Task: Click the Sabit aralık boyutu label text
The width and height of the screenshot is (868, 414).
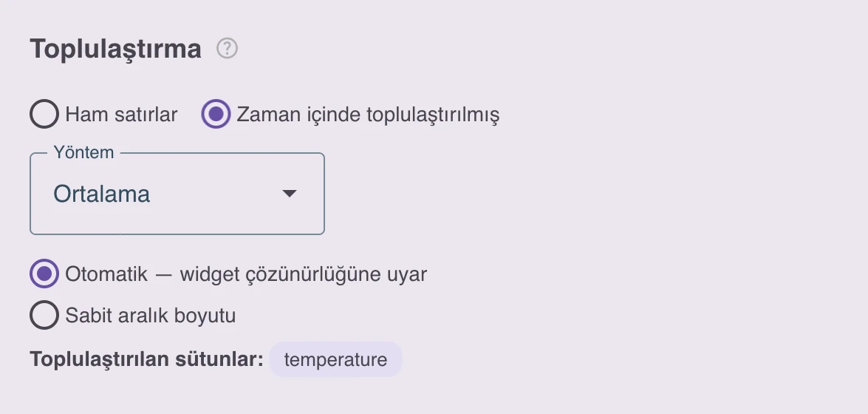Action: 151,316
